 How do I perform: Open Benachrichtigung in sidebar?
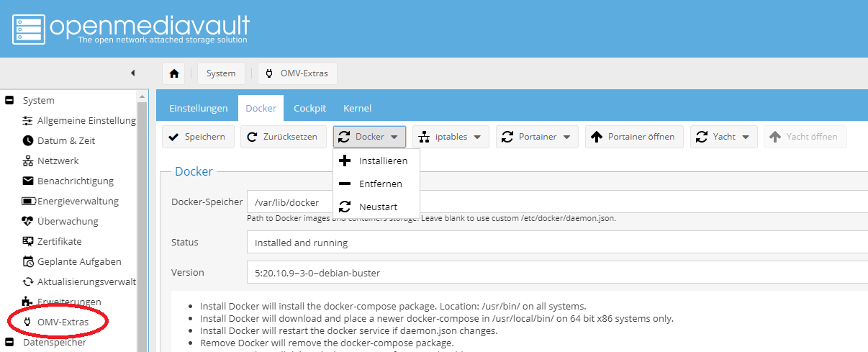[x=76, y=181]
